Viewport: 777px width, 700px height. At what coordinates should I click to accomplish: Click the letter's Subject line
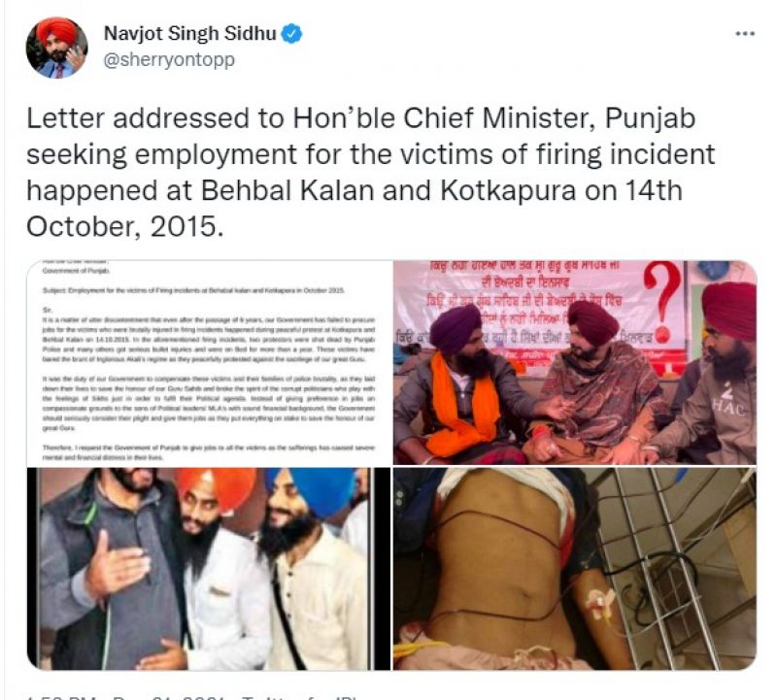[193, 290]
